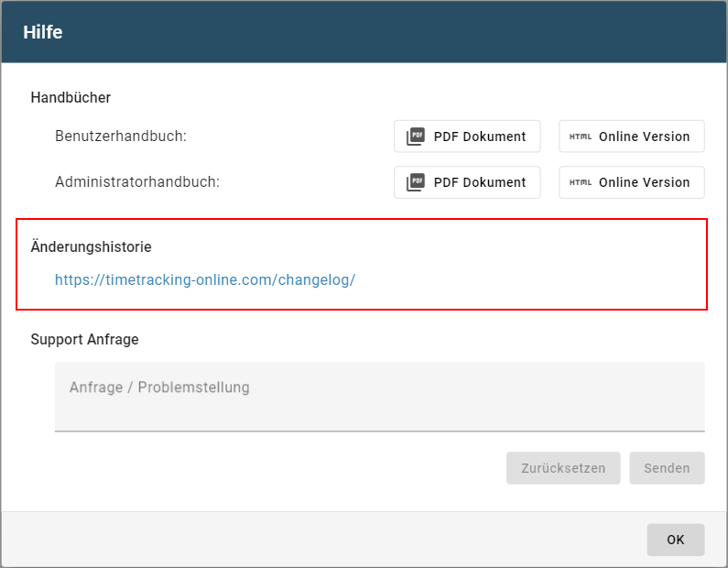Select the Änderungshistorie heading
Image resolution: width=728 pixels, height=568 pixels.
point(91,246)
